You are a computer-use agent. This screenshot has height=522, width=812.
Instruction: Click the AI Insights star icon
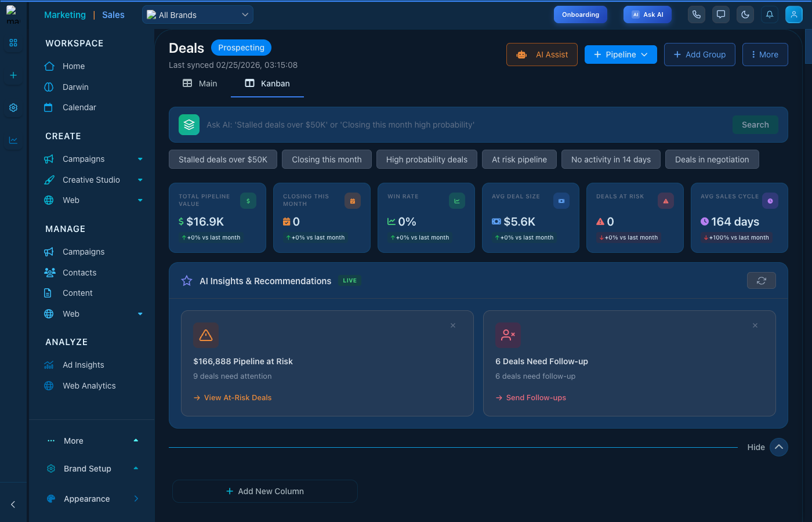[187, 281]
